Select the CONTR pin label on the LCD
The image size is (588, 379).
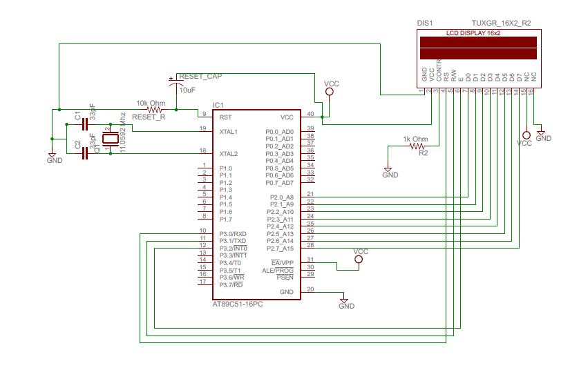pos(439,70)
